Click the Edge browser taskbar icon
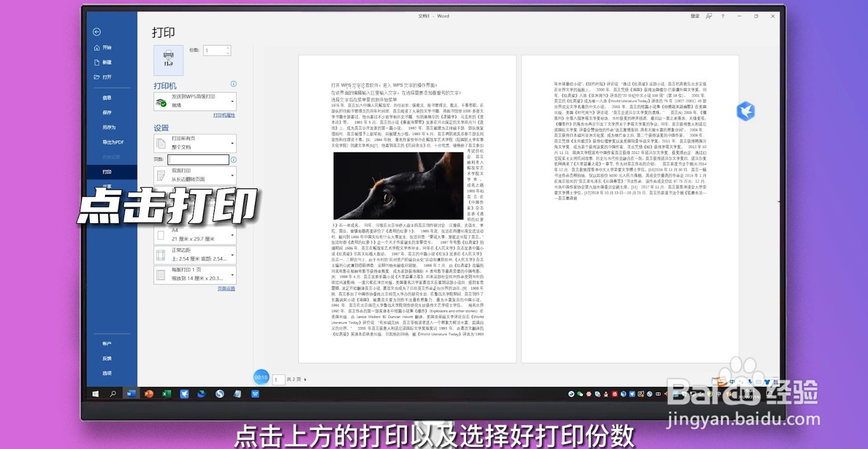The height and width of the screenshot is (449, 868). (202, 394)
